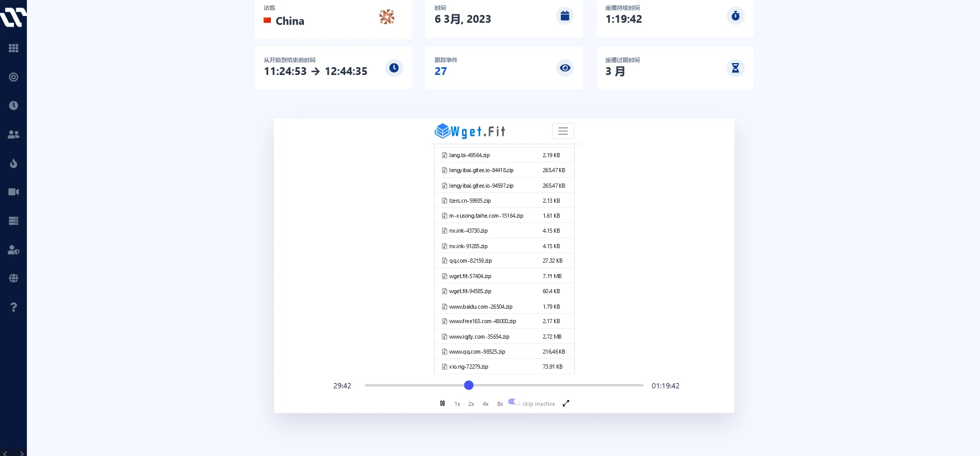Click the globe icon in the sidebar

[13, 278]
